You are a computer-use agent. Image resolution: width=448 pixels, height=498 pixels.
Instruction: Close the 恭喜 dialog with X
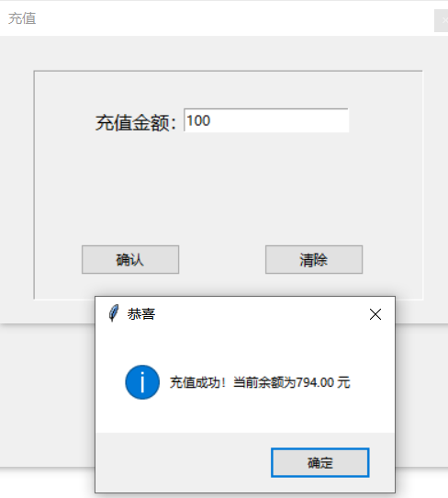click(375, 314)
